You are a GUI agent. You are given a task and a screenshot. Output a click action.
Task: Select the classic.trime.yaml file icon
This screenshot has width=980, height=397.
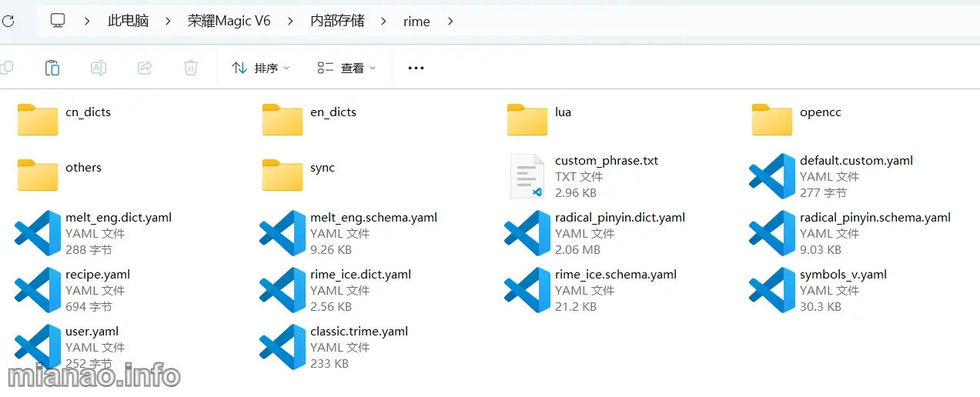point(283,347)
